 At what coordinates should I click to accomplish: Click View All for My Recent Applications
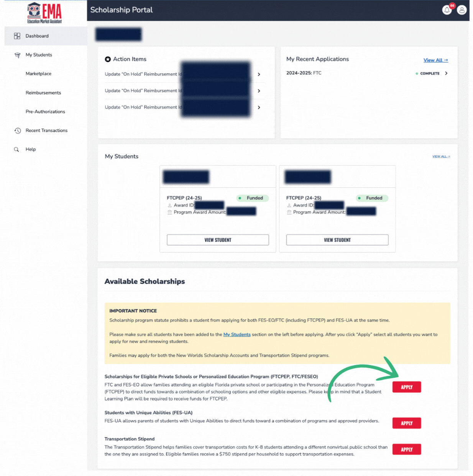coord(435,60)
